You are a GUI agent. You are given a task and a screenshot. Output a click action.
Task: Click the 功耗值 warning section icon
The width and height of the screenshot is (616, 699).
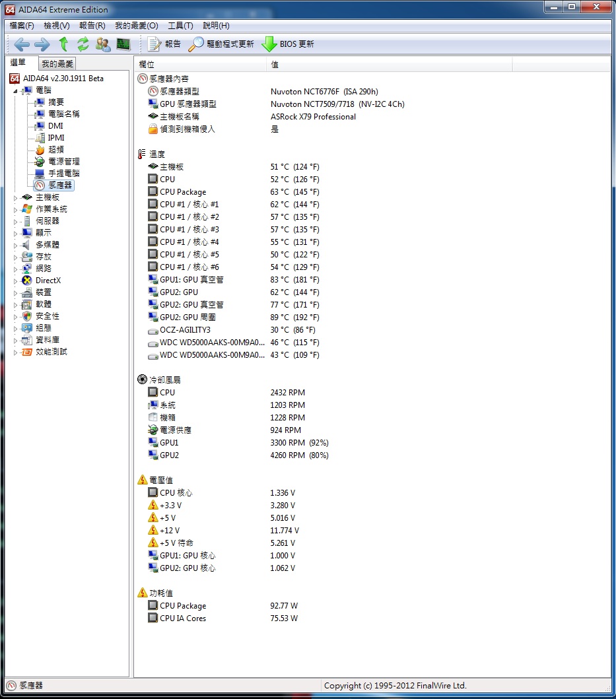pyautogui.click(x=143, y=593)
